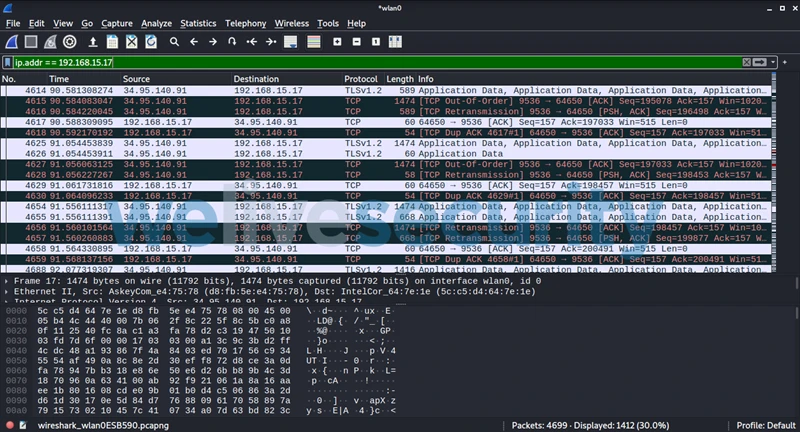
Task: Jump to the last packet
Action: tap(271, 42)
